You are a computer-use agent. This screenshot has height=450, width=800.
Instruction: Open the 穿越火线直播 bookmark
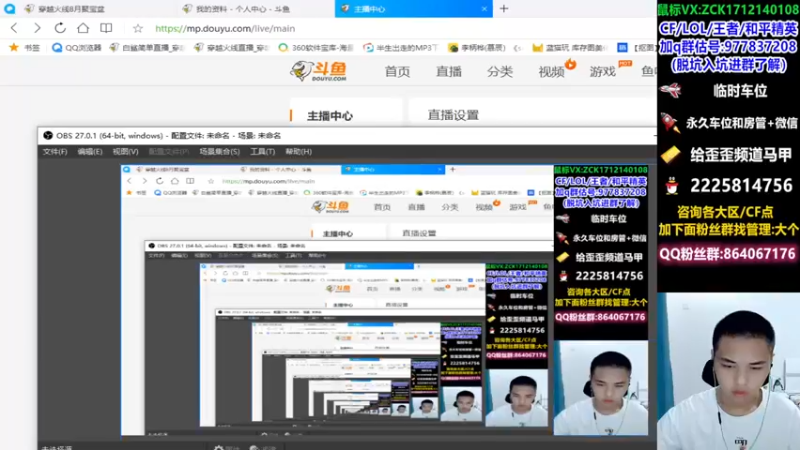231,47
